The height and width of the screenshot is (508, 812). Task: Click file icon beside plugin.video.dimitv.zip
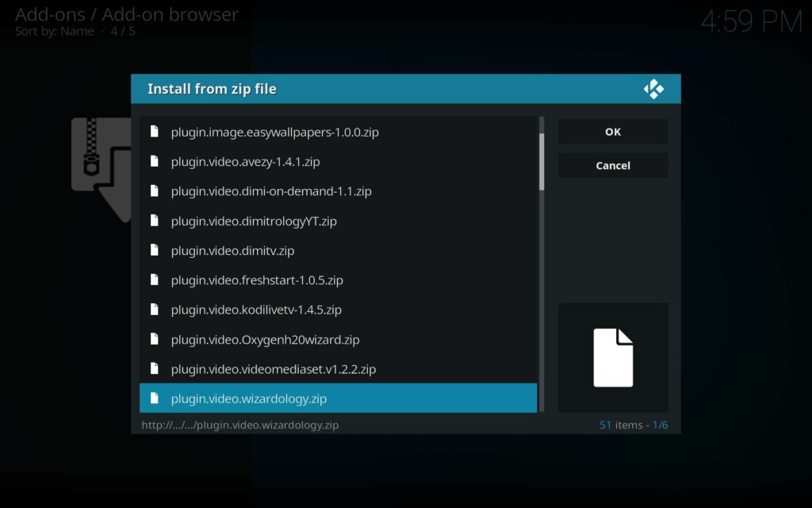[x=155, y=250]
